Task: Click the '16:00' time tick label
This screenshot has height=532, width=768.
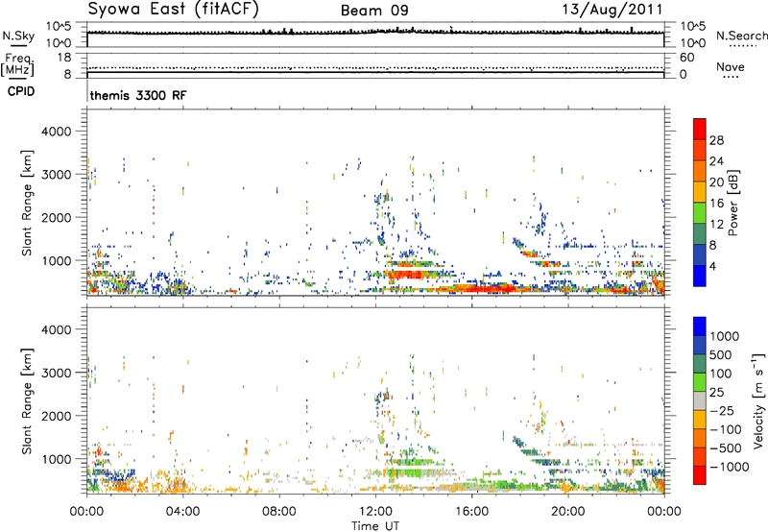Action: (471, 512)
